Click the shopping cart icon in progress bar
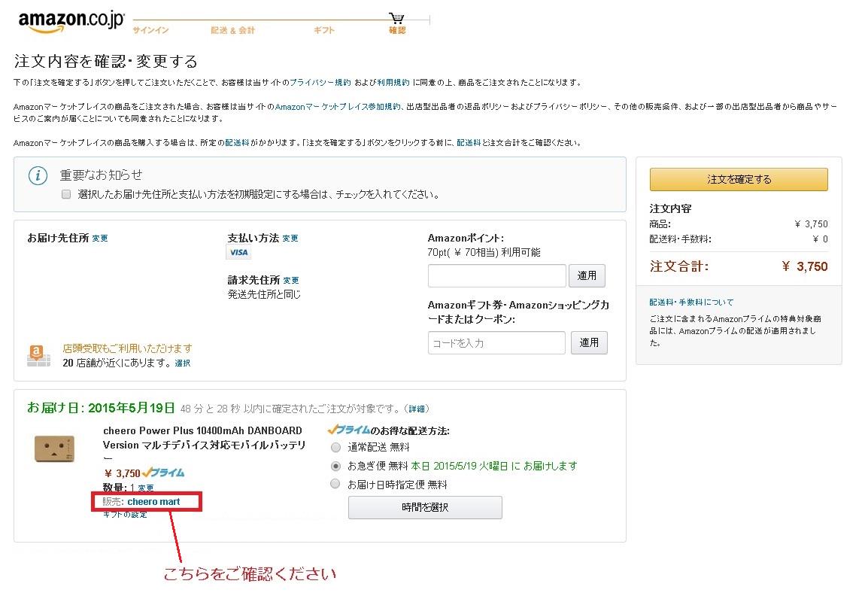This screenshot has height=602, width=868. click(x=396, y=18)
